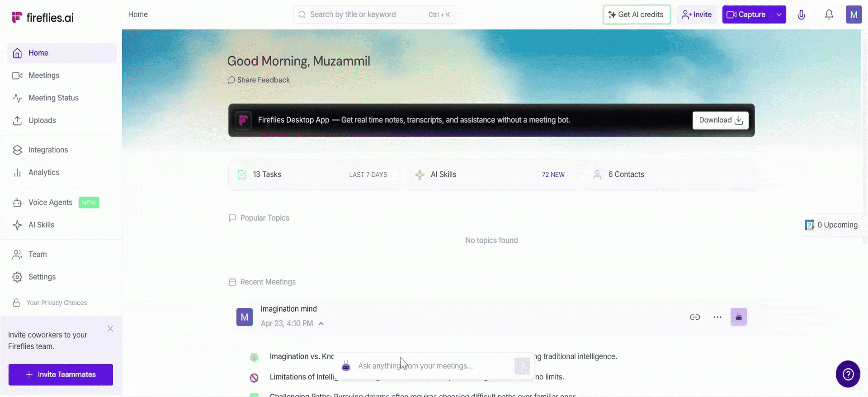Open the Imagination mind meeting

coord(289,309)
